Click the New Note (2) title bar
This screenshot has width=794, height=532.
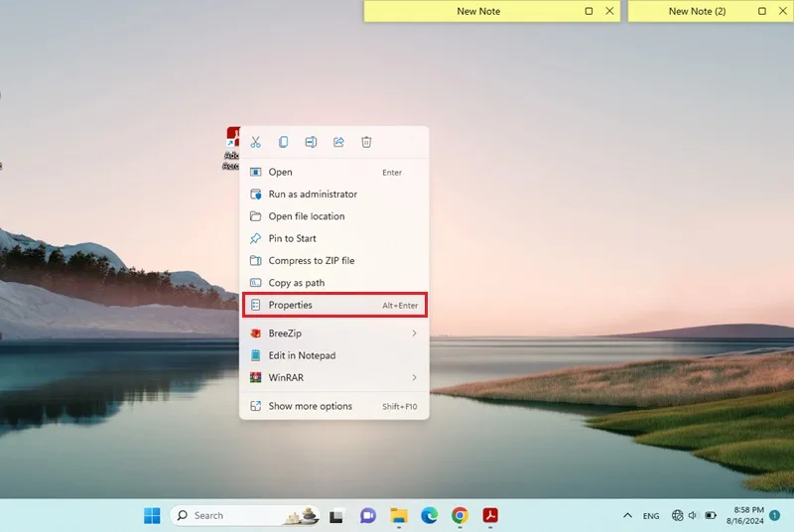tap(711, 11)
